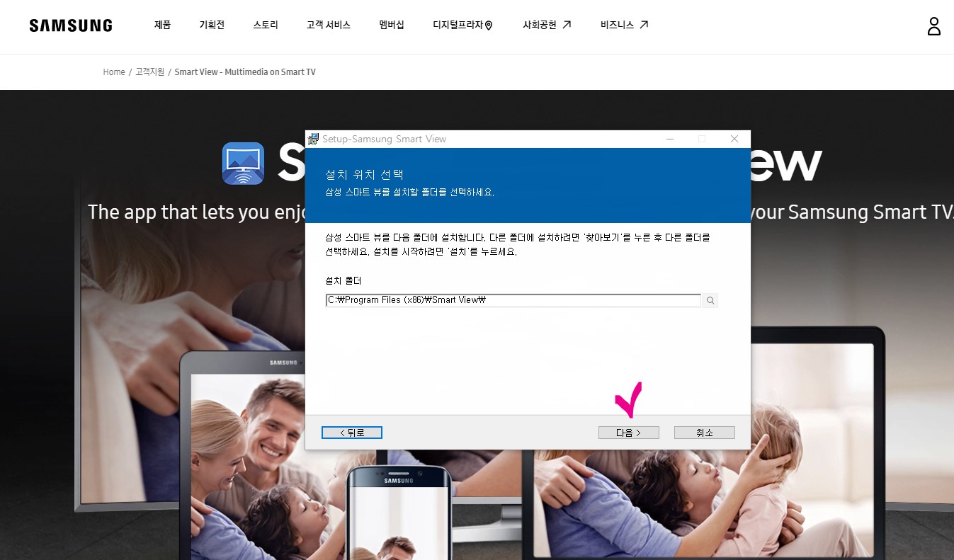
Task: Open the 제품 menu
Action: [x=162, y=25]
